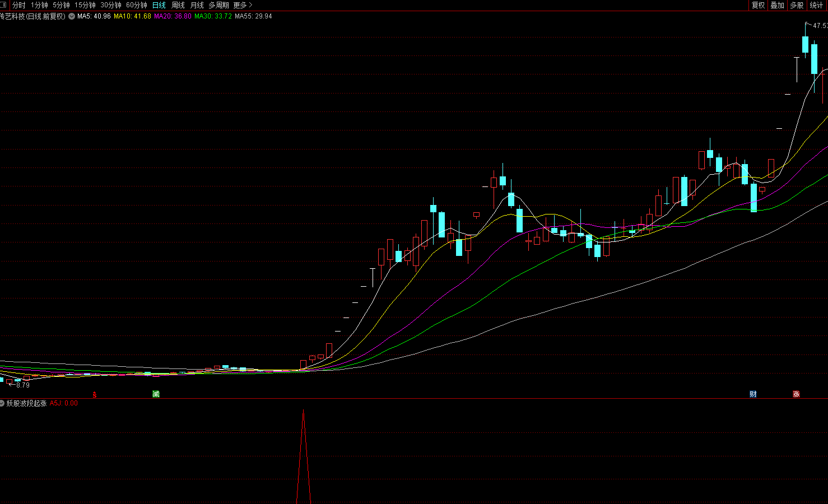Viewport: 828px width, 504px height.
Task: Open the dropdown next to 传艺科技 chart title
Action: [72, 16]
